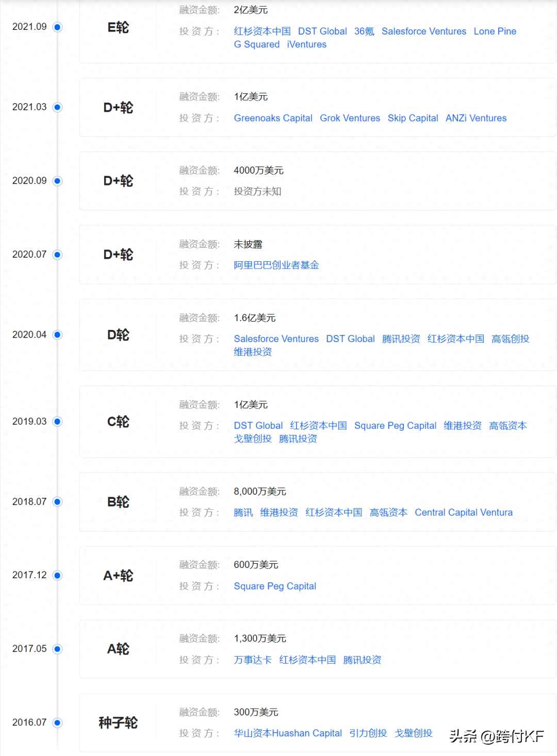Viewport: 557px width, 756px height.
Task: Select the 600万美元 funding amount text
Action: point(256,565)
